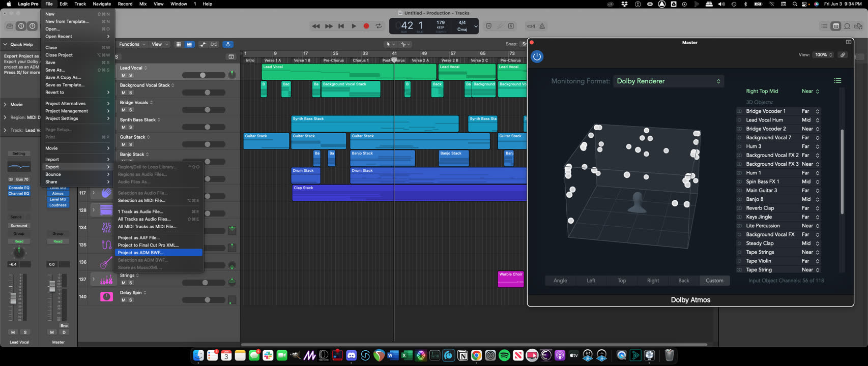868x366 pixels.
Task: Open the View 100% zoom dropdown
Action: click(823, 55)
